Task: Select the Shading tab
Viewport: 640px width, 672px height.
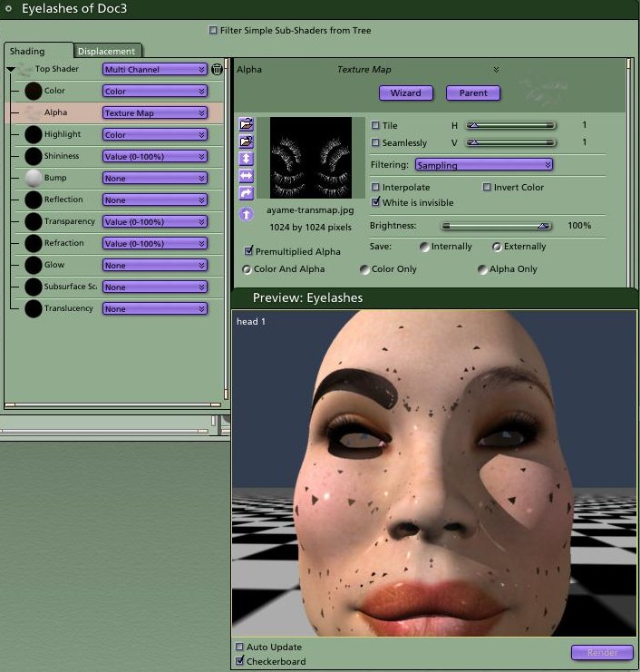Action: pyautogui.click(x=27, y=51)
